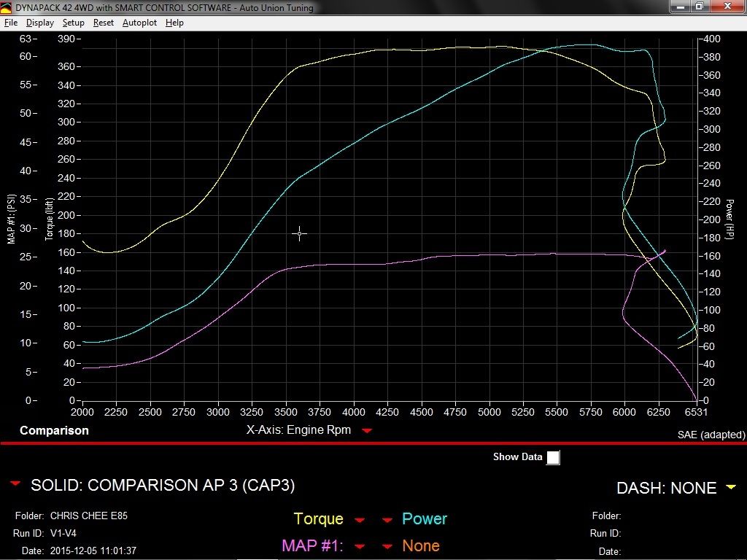Screen dimensions: 747x560
Task: Open dropdown arrow left of None label
Action: point(387,546)
